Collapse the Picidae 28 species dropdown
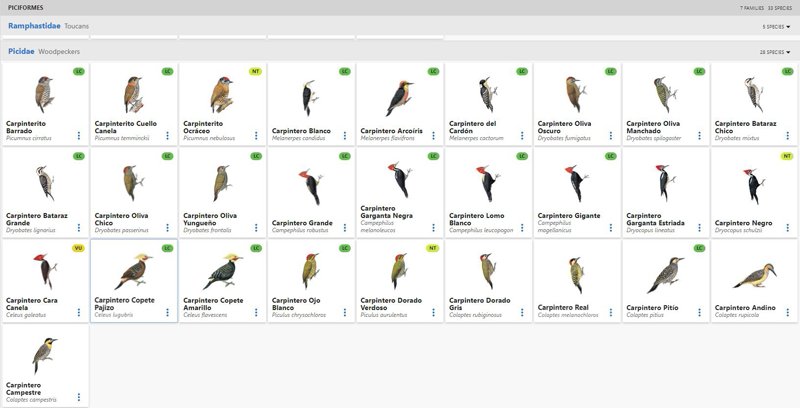The height and width of the screenshot is (408, 800). (775, 51)
